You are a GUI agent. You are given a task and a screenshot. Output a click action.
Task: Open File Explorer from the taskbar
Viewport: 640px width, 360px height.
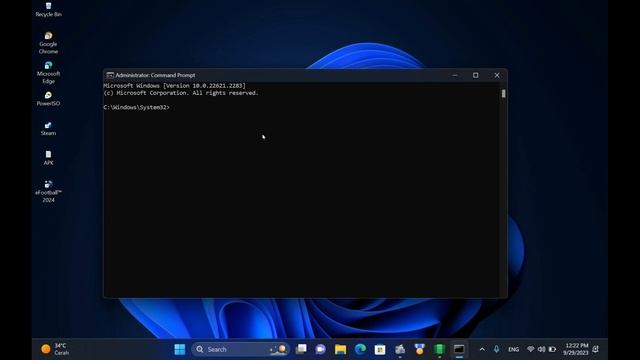(x=340, y=349)
